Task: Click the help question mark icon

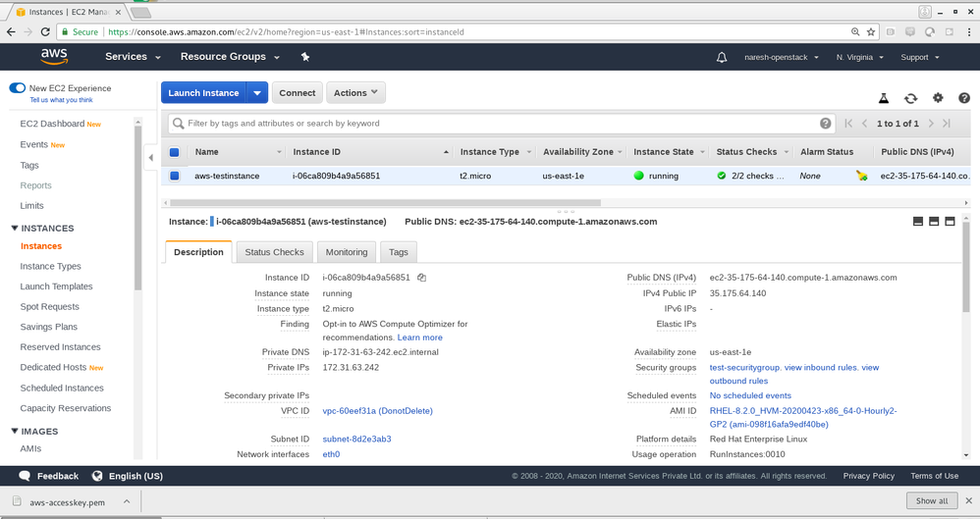Action: [x=964, y=98]
